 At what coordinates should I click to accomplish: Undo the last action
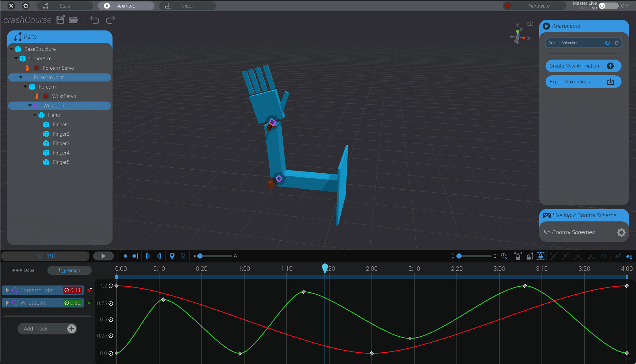[95, 20]
